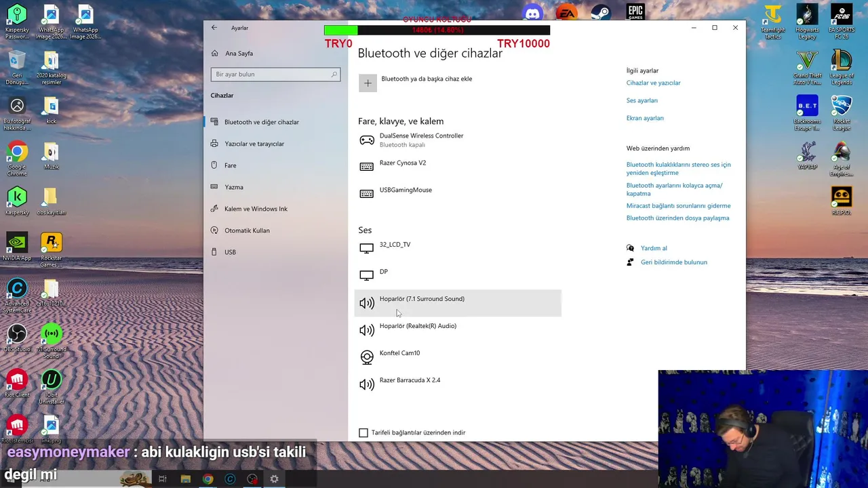The height and width of the screenshot is (488, 868).
Task: Open EA SPORTS FC 26 desktop icon
Action: (842, 22)
